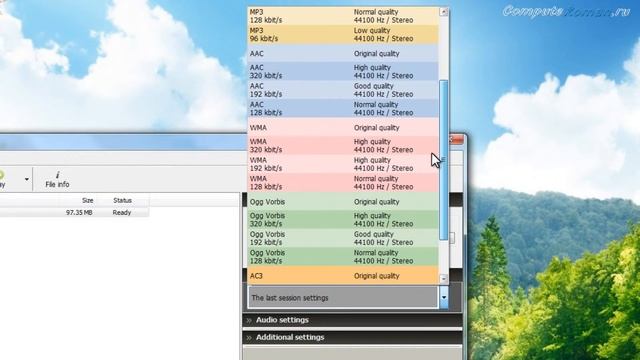The width and height of the screenshot is (640, 360).
Task: Click the preset list scroll up arrow
Action: (x=444, y=12)
